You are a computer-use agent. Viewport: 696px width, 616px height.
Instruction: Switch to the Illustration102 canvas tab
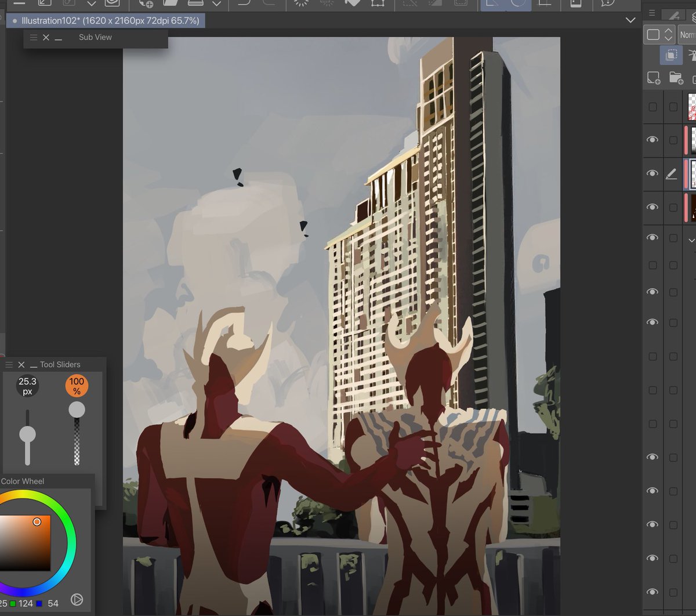coord(105,21)
